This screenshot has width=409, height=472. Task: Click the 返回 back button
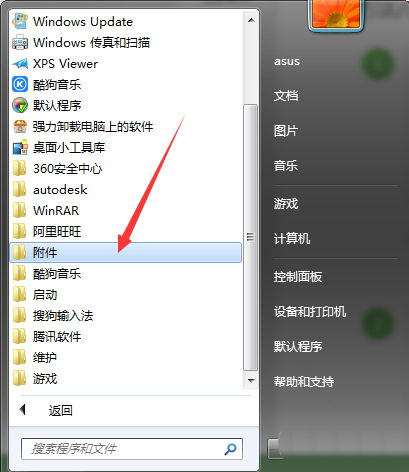click(x=47, y=410)
